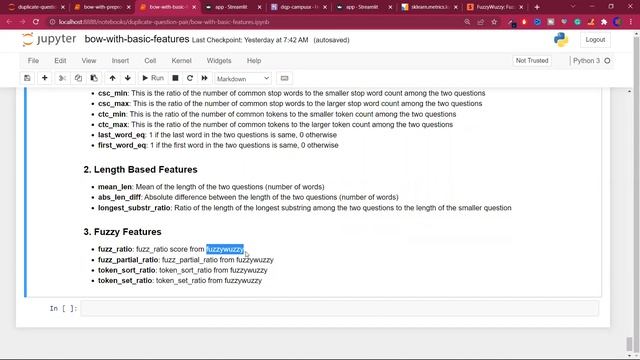
Task: Cut selected cells with the scissors icon
Action: click(x=62, y=78)
